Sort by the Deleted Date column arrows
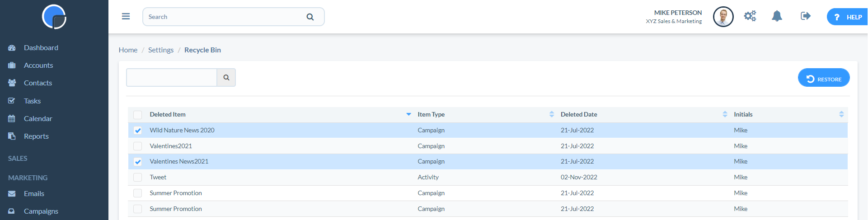 click(725, 114)
